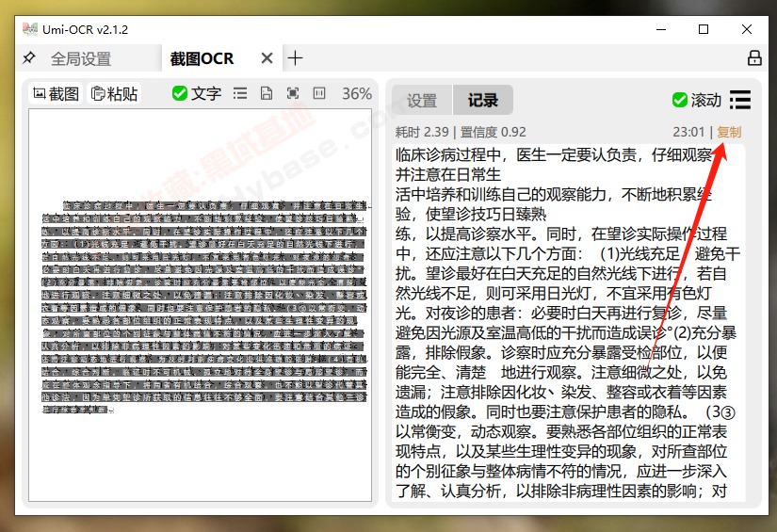Click the fit-to-window zoom icon

tap(293, 93)
